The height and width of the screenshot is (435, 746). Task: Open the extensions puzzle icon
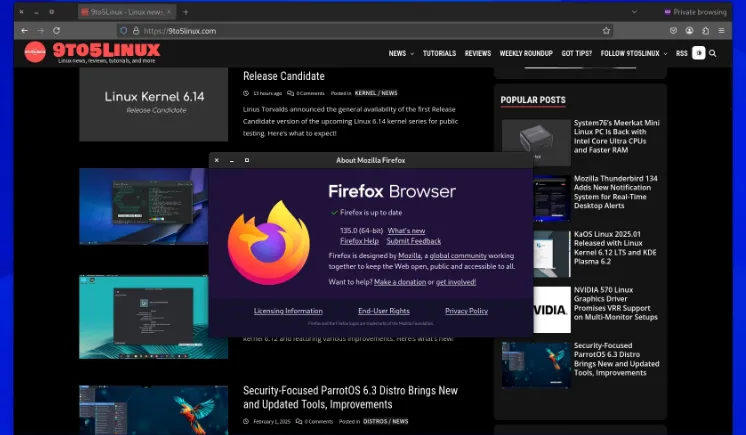point(705,30)
